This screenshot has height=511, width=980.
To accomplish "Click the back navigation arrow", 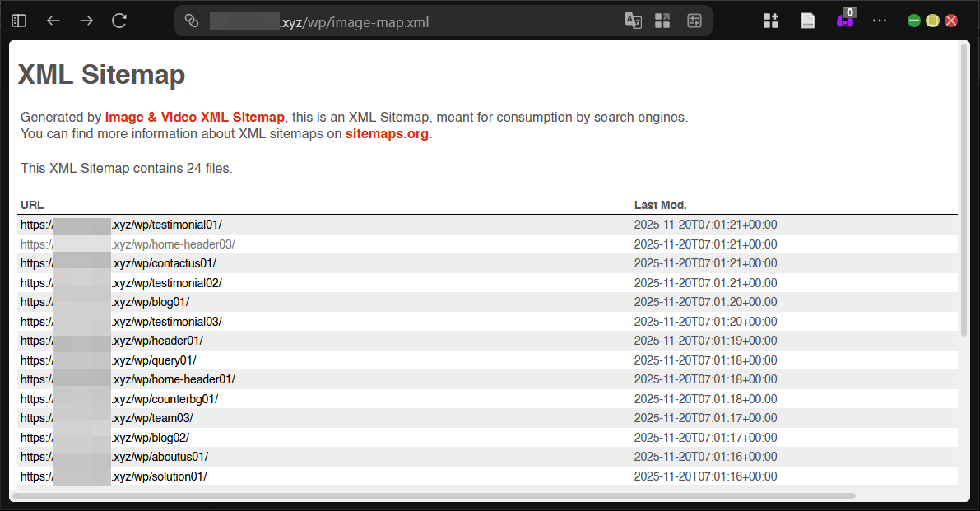I will (x=53, y=21).
